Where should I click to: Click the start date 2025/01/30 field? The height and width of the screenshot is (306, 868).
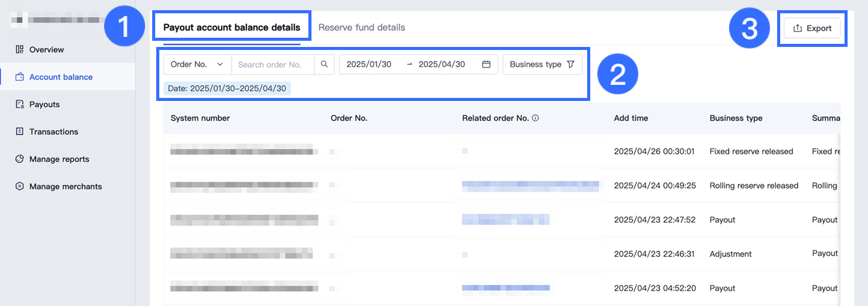pos(369,64)
